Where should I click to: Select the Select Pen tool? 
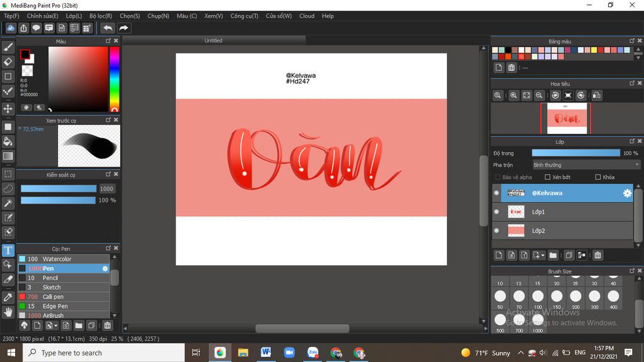8,217
